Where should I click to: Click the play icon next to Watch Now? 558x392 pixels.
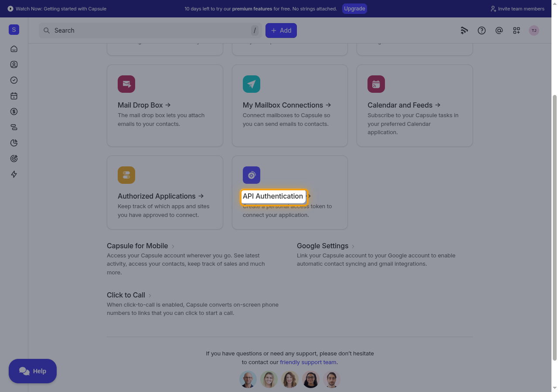[10, 9]
